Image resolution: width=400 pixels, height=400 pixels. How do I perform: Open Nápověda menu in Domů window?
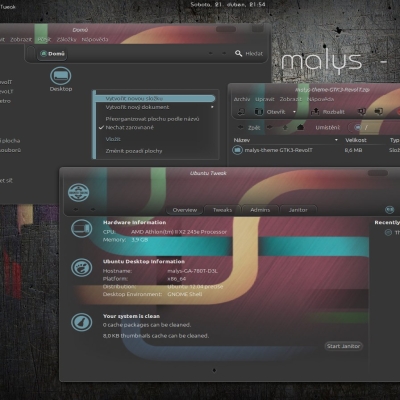coord(95,39)
